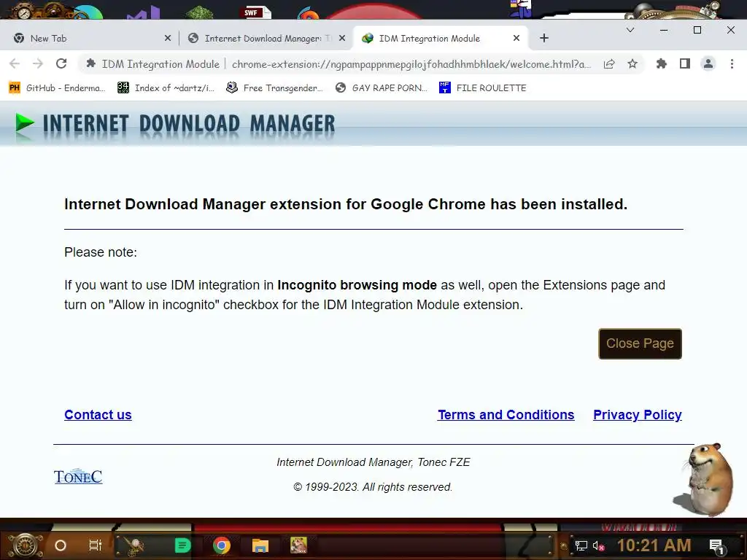This screenshot has width=747, height=560.
Task: Bookmark this page with the star icon
Action: pos(632,64)
